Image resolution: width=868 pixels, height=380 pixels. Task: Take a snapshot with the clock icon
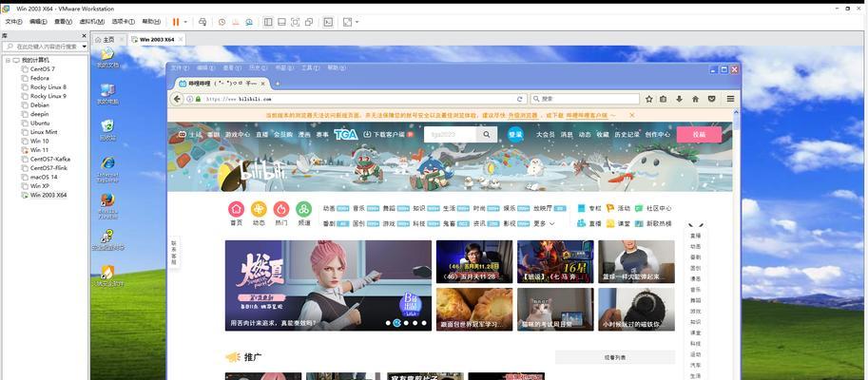pos(222,22)
